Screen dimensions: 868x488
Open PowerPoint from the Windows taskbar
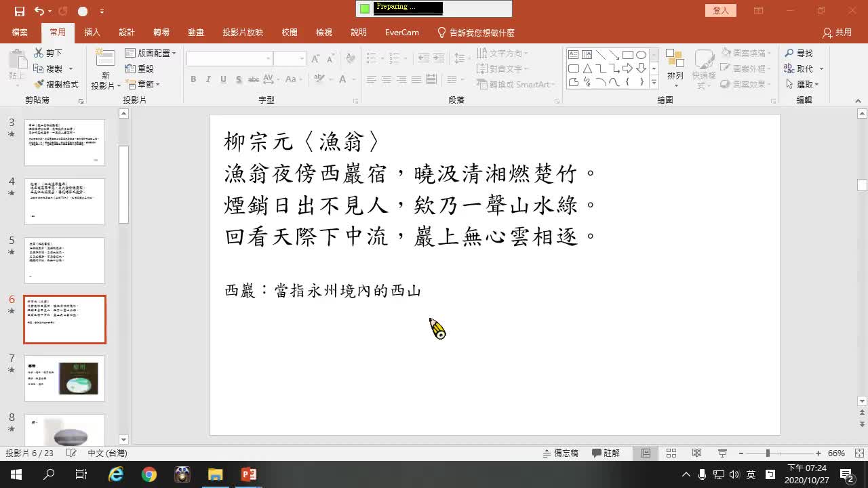pyautogui.click(x=249, y=474)
